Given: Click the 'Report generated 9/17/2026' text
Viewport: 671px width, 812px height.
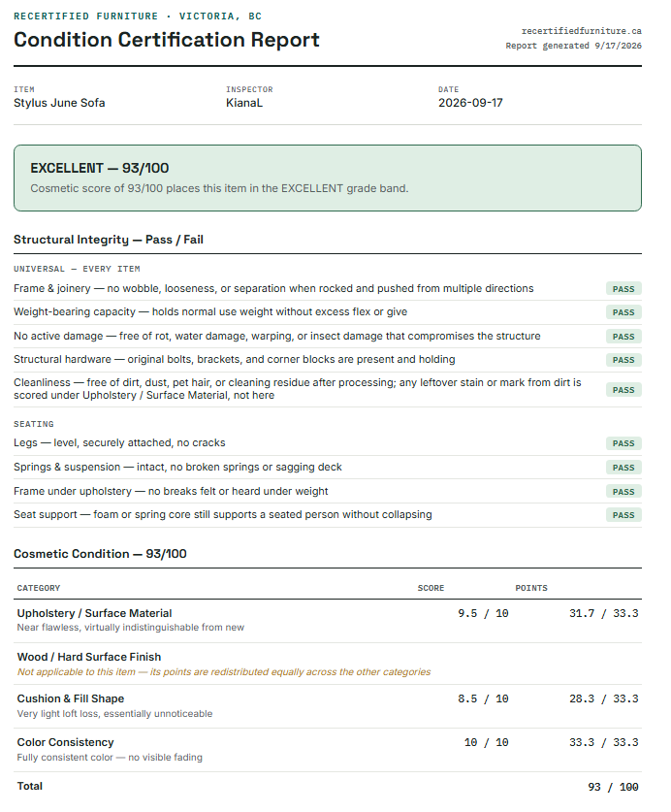Looking at the screenshot, I should point(574,46).
